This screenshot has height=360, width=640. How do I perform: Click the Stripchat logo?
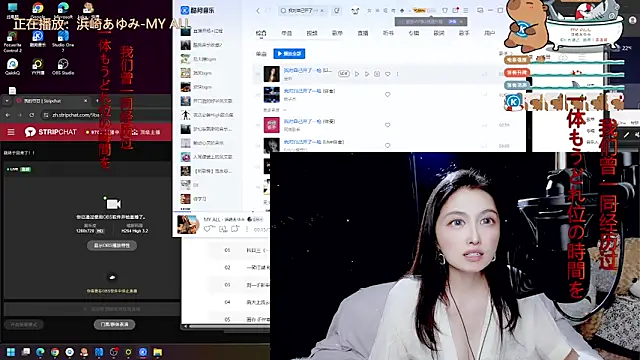click(51, 132)
